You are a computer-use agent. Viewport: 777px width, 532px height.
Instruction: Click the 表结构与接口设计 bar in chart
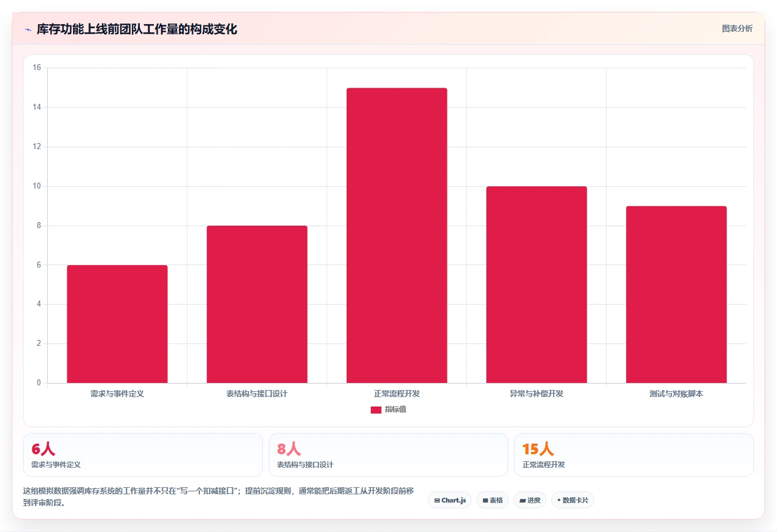tap(257, 305)
